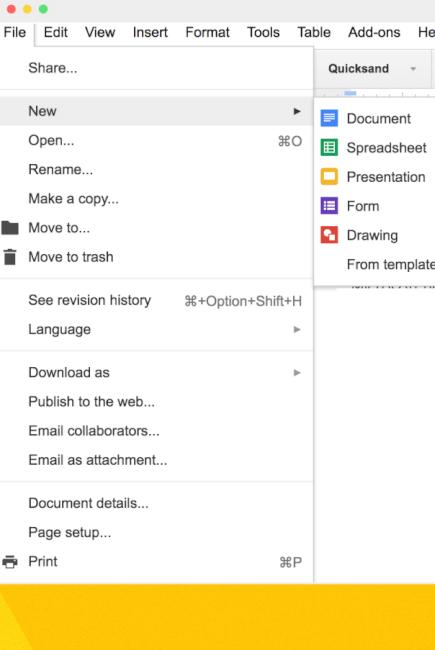Screen dimensions: 435x650
Task: Create a new Document from submenu
Action: coord(375,119)
